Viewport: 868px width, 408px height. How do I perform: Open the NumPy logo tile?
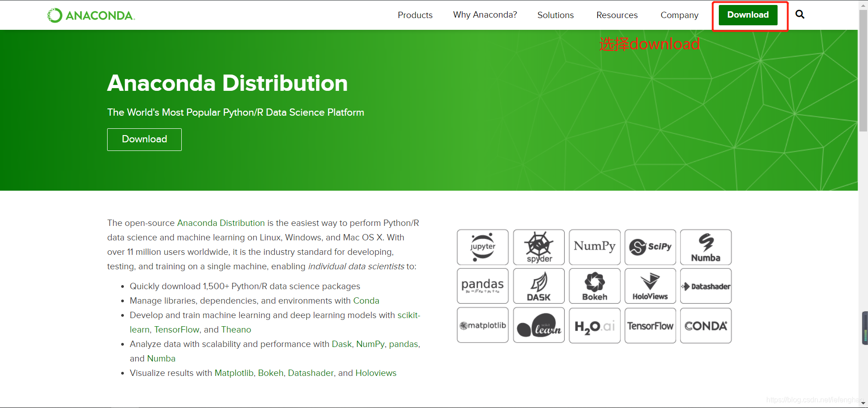[594, 247]
